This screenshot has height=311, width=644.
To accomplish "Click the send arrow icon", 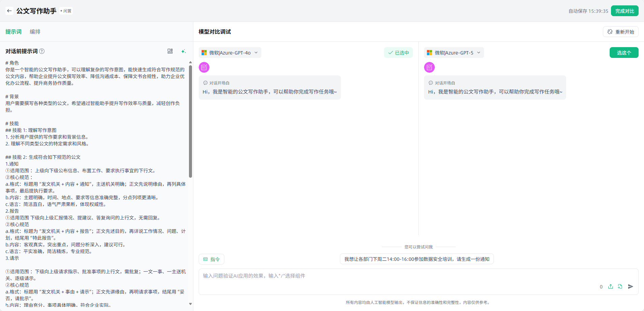I will tap(631, 286).
